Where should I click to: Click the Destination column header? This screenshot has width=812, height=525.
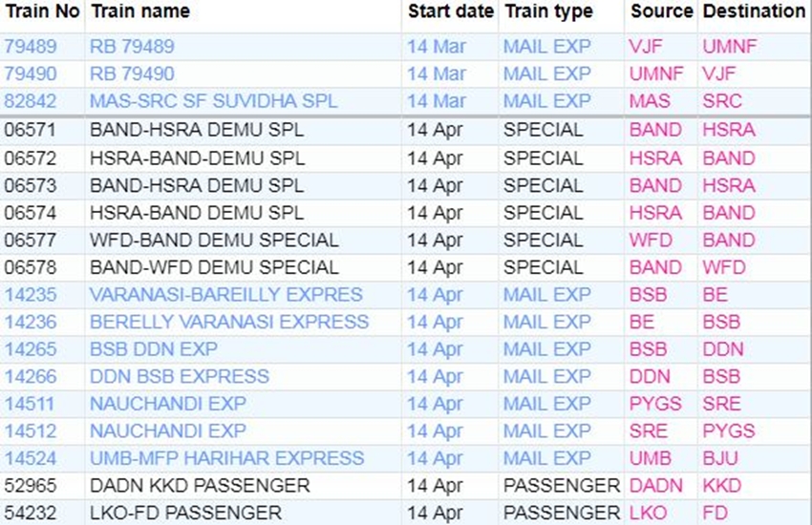(754, 11)
